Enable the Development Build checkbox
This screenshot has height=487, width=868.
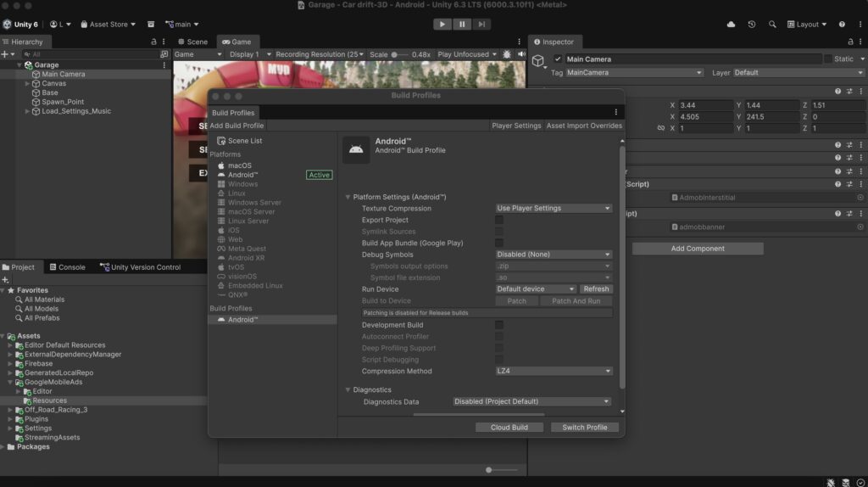498,325
